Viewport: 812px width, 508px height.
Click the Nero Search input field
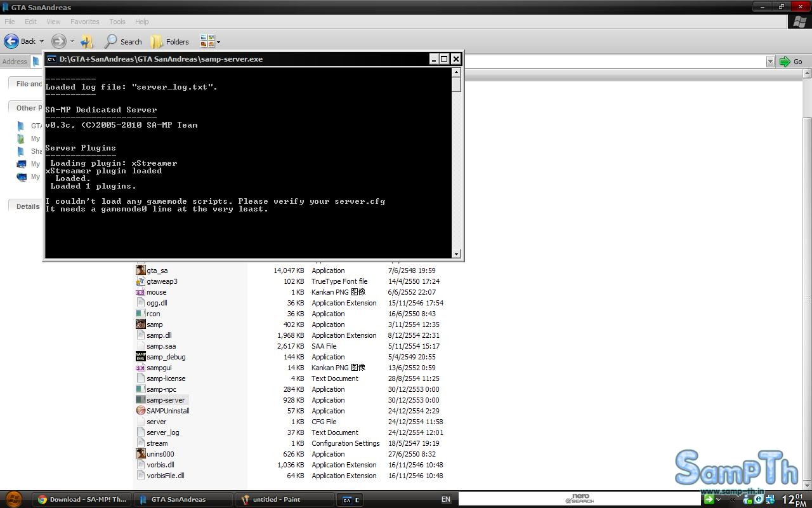click(x=579, y=499)
